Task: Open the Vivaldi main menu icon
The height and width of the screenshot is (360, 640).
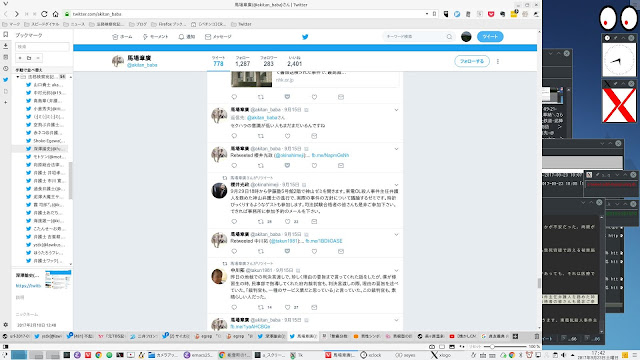Action: pos(5,4)
